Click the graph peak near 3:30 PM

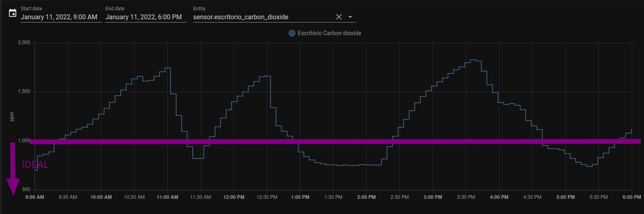coord(472,60)
